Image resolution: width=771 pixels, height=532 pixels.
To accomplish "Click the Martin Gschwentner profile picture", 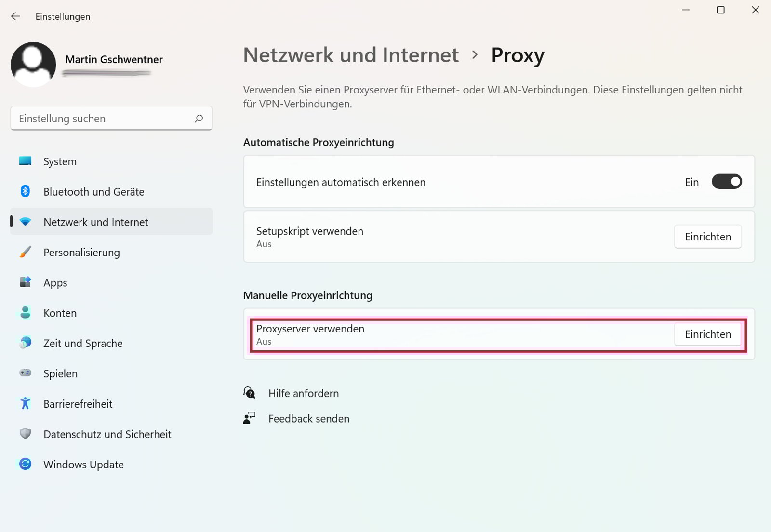I will (x=33, y=65).
